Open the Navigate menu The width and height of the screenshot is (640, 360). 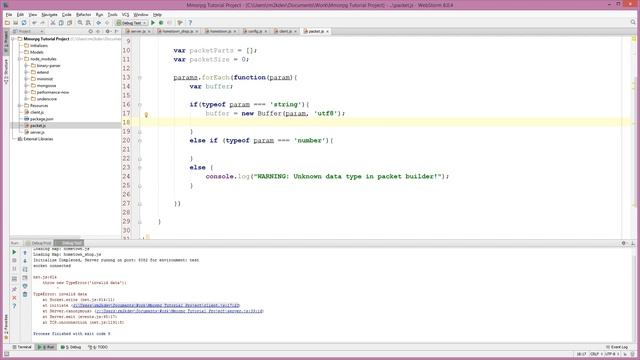(x=49, y=15)
